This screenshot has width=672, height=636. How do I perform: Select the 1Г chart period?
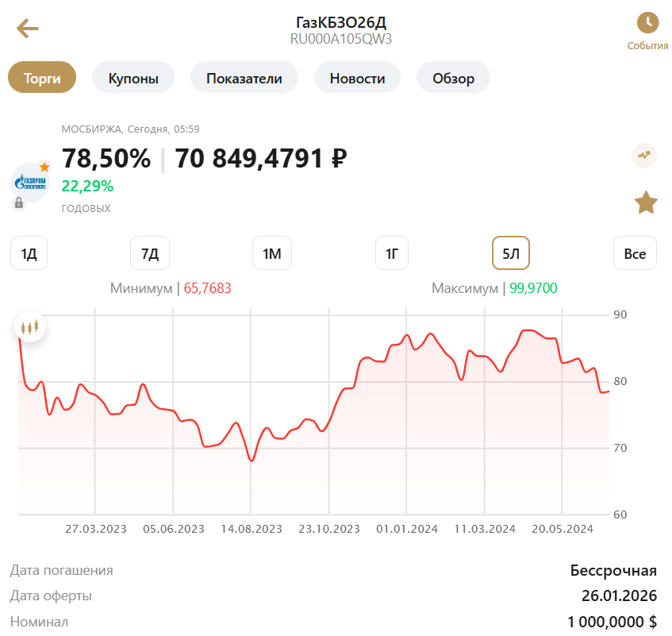(x=392, y=253)
